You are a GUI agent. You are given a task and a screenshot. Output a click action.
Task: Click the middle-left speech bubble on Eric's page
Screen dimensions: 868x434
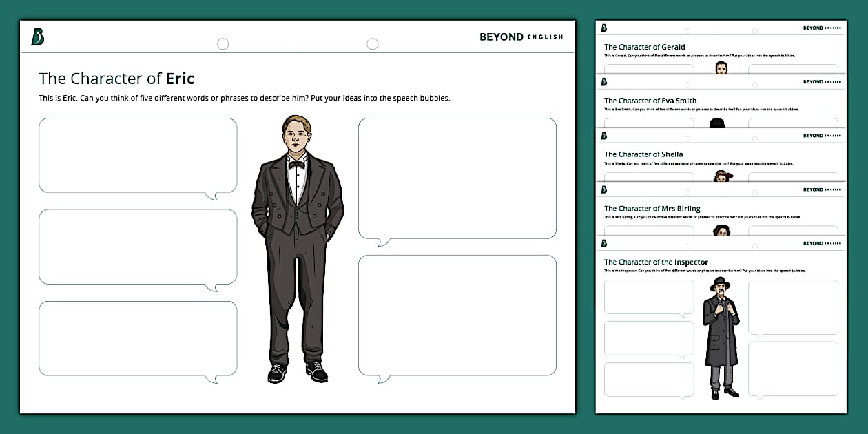[138, 247]
